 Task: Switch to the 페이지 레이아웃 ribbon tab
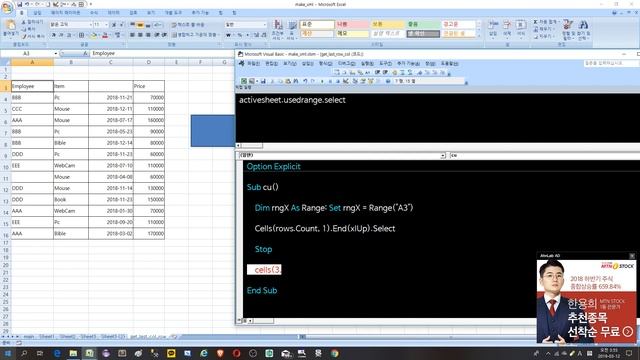[x=65, y=13]
